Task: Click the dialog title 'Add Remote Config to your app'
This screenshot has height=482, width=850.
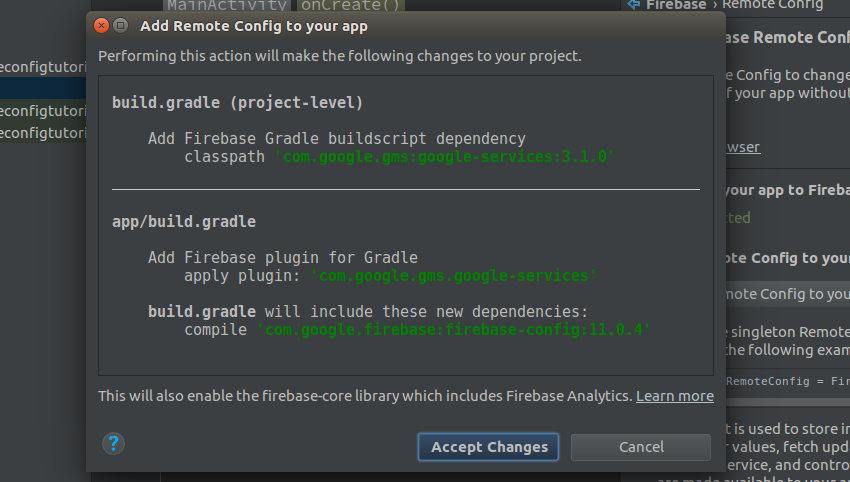Action: point(254,26)
